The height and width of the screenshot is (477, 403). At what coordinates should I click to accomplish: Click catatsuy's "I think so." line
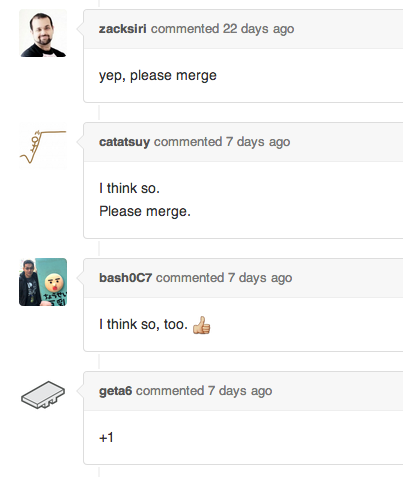[129, 188]
